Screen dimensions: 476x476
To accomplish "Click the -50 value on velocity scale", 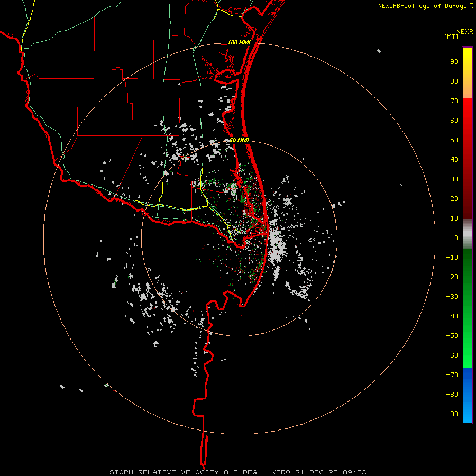I will tap(452, 336).
